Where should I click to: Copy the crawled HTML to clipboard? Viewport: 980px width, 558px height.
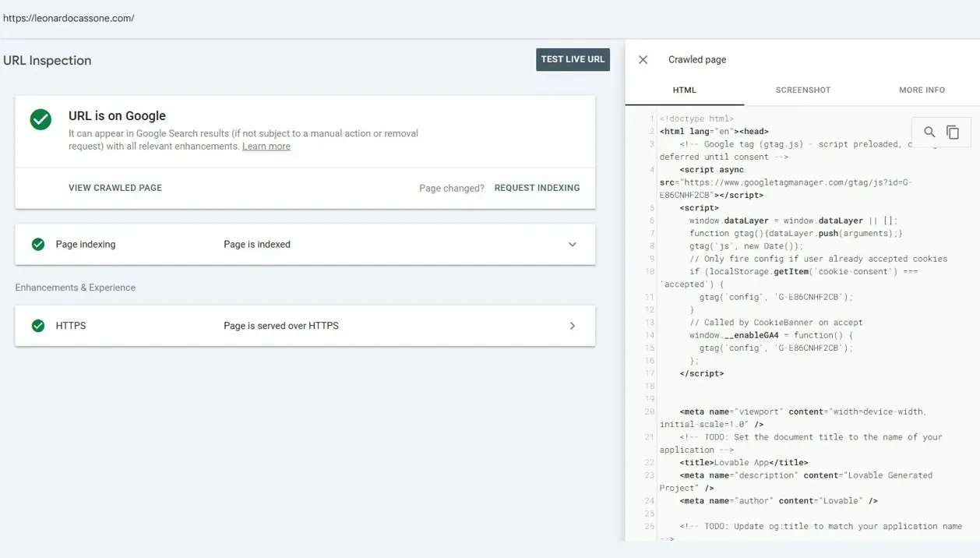[x=953, y=132]
